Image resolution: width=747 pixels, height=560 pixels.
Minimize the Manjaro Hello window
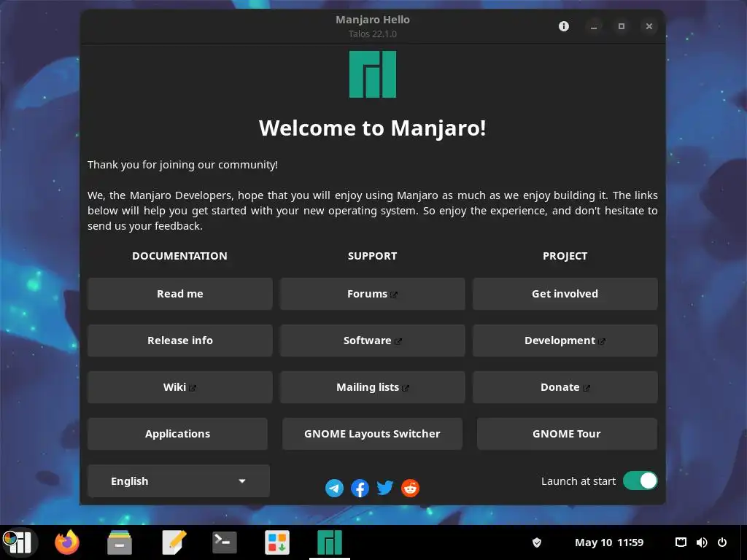pyautogui.click(x=594, y=26)
